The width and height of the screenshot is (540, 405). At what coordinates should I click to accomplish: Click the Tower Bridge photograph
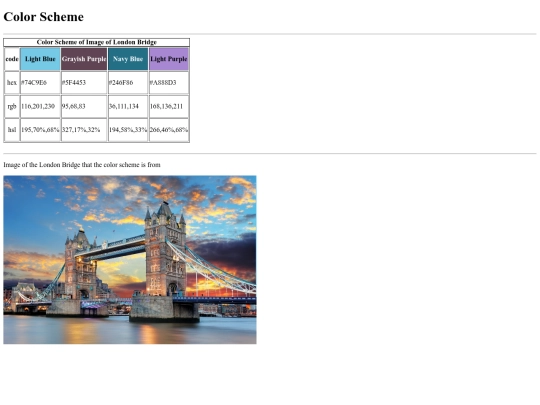click(x=130, y=260)
